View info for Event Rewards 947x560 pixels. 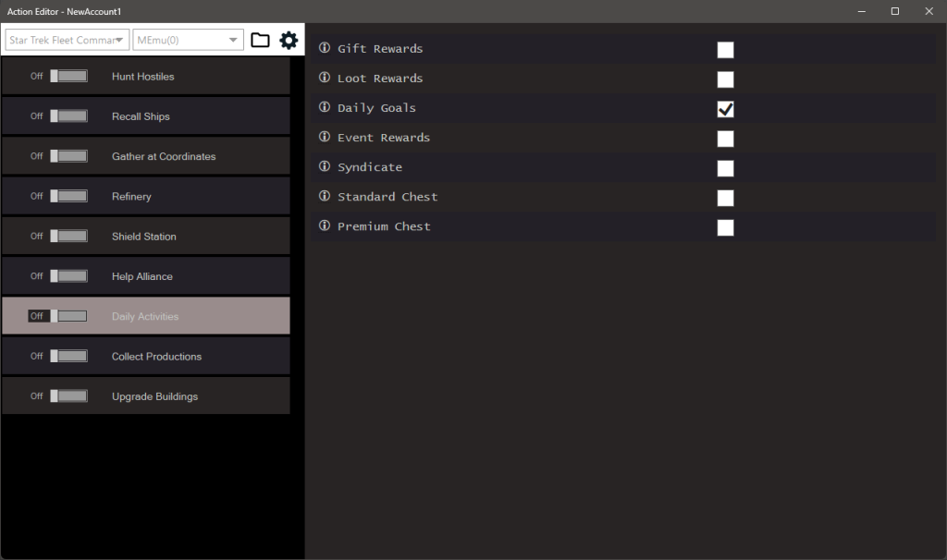[x=322, y=137]
